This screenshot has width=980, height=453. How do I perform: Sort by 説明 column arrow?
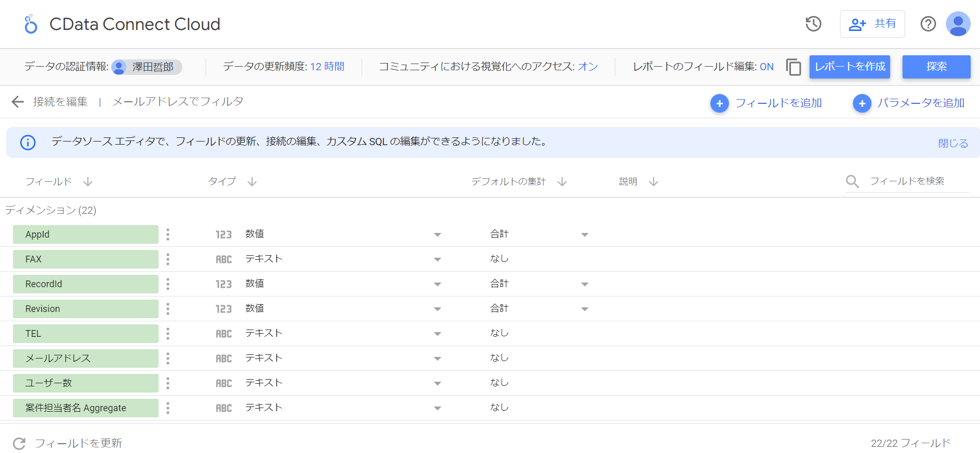(x=654, y=182)
